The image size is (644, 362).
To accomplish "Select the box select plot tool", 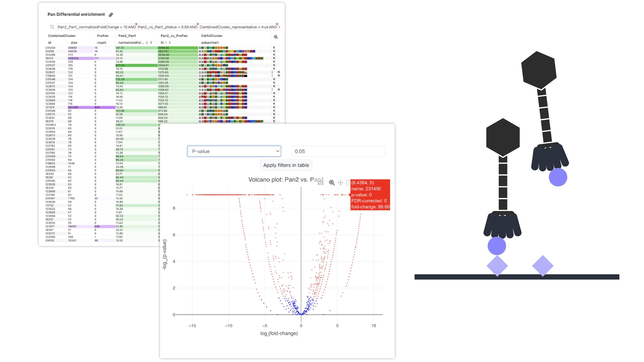I will click(x=348, y=183).
